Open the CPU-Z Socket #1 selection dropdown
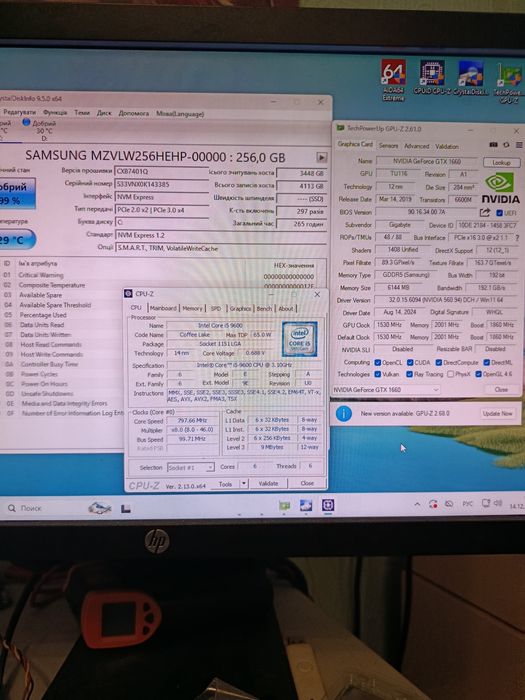 click(191, 467)
